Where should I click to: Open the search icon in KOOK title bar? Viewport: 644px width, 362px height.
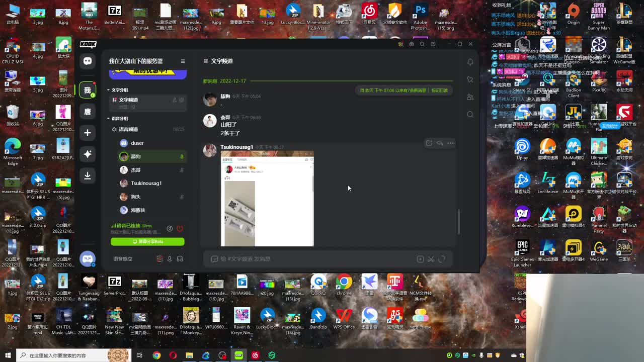point(422,44)
